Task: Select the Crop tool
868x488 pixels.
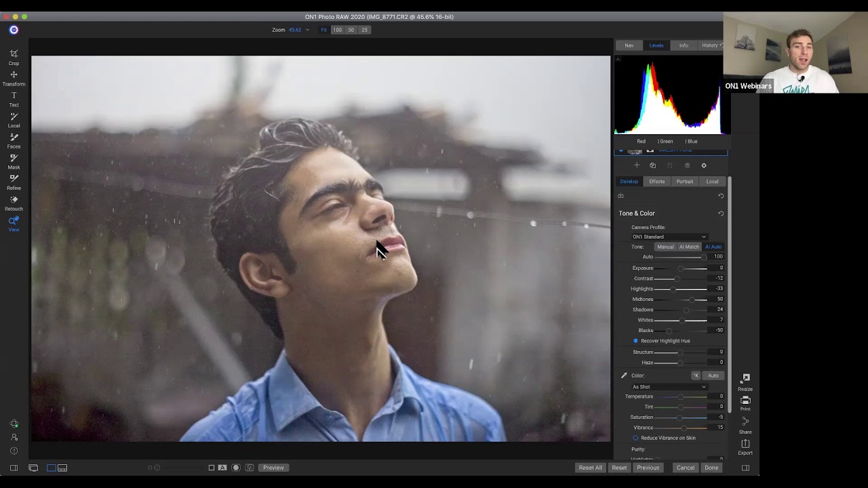Action: [x=14, y=56]
